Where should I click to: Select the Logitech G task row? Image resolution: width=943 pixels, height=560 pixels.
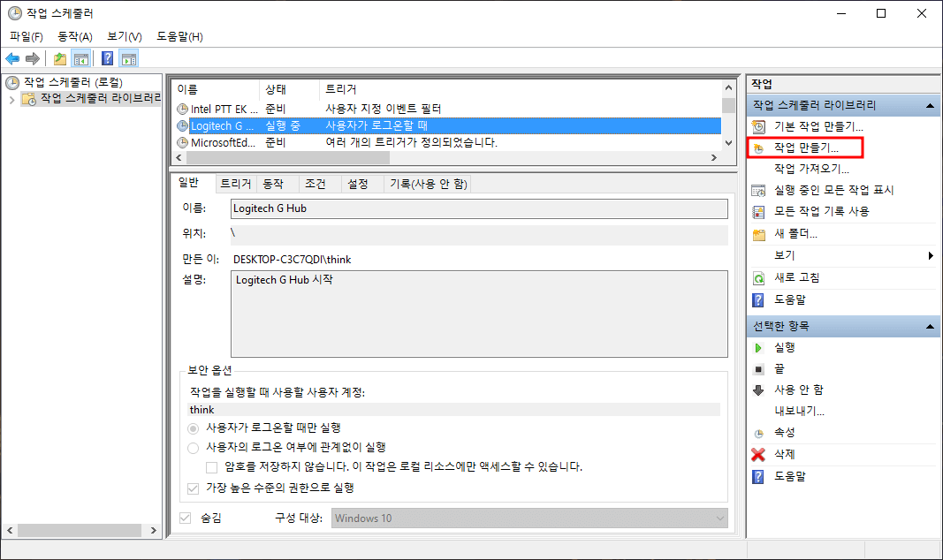[x=448, y=126]
